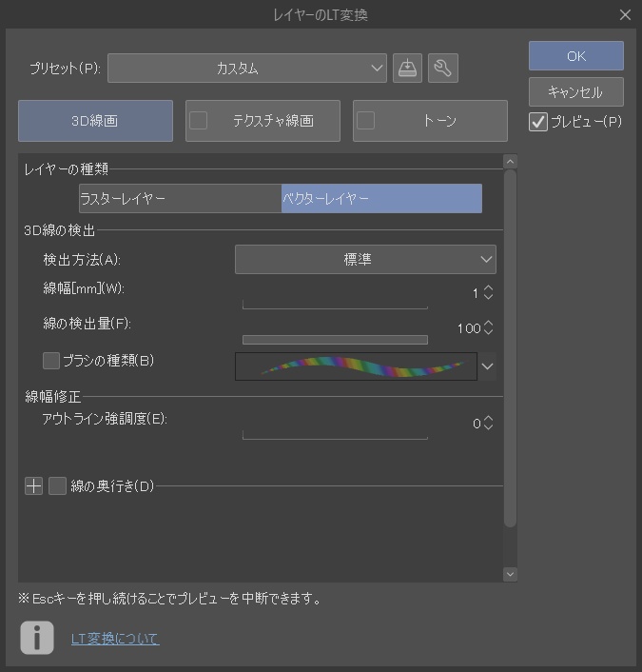Toggle the プレビュー(P) checkbox
The image size is (642, 672).
(x=538, y=122)
